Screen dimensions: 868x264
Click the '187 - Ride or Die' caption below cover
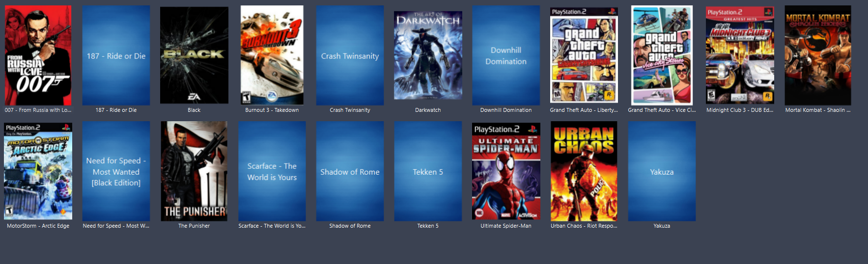(x=116, y=110)
